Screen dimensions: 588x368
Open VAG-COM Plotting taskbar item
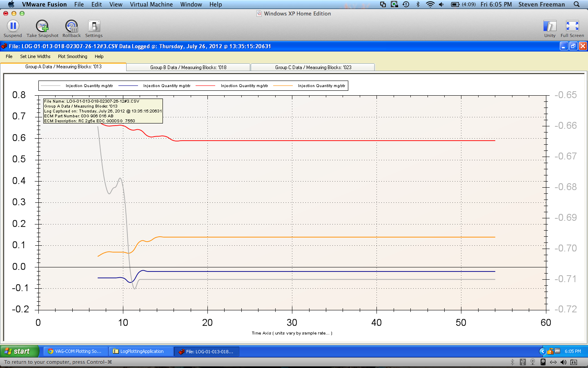pyautogui.click(x=76, y=351)
